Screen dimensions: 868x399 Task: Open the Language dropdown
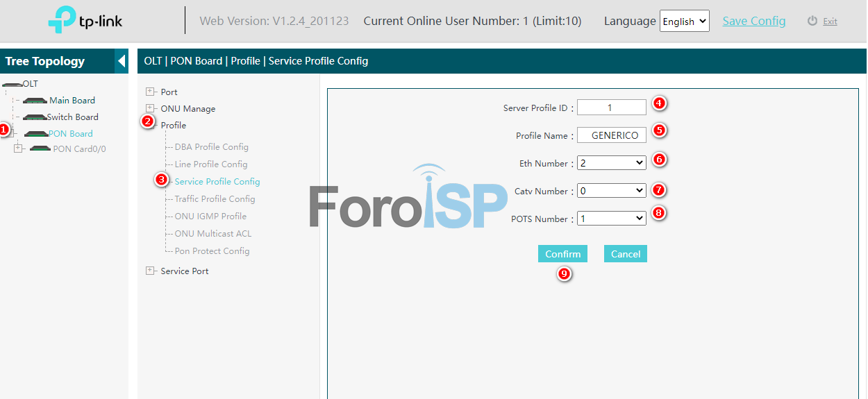tap(684, 22)
